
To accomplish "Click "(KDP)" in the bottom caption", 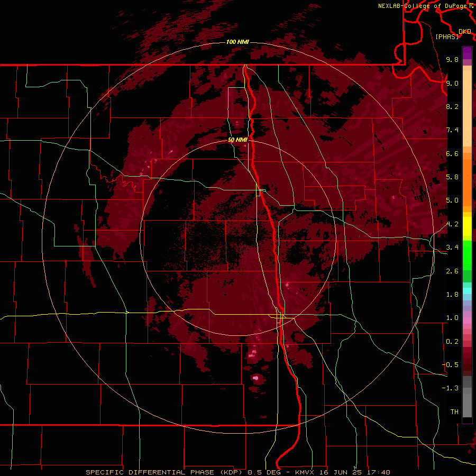I will (232, 472).
